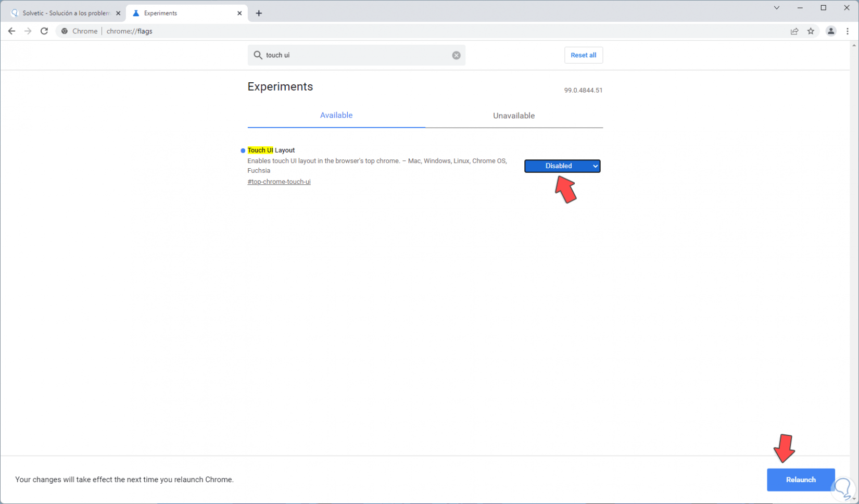Open the Chrome three-dot menu
Screen dimensions: 859x504
coord(848,31)
